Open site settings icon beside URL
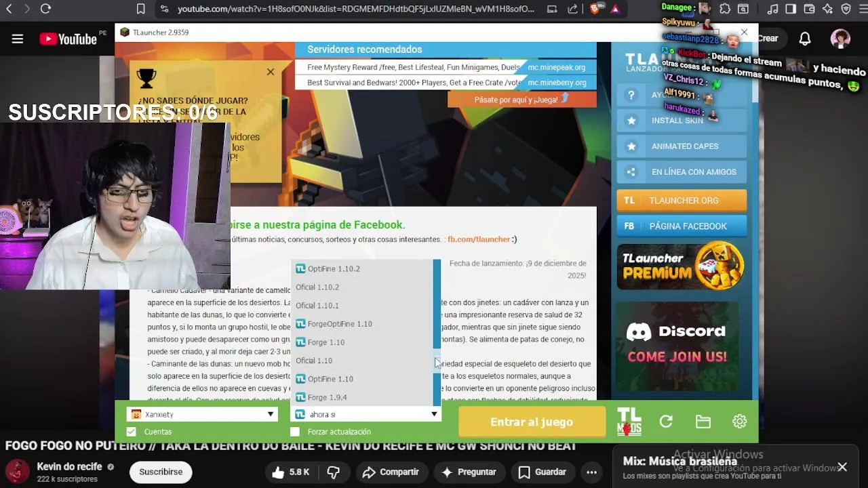 [x=164, y=9]
